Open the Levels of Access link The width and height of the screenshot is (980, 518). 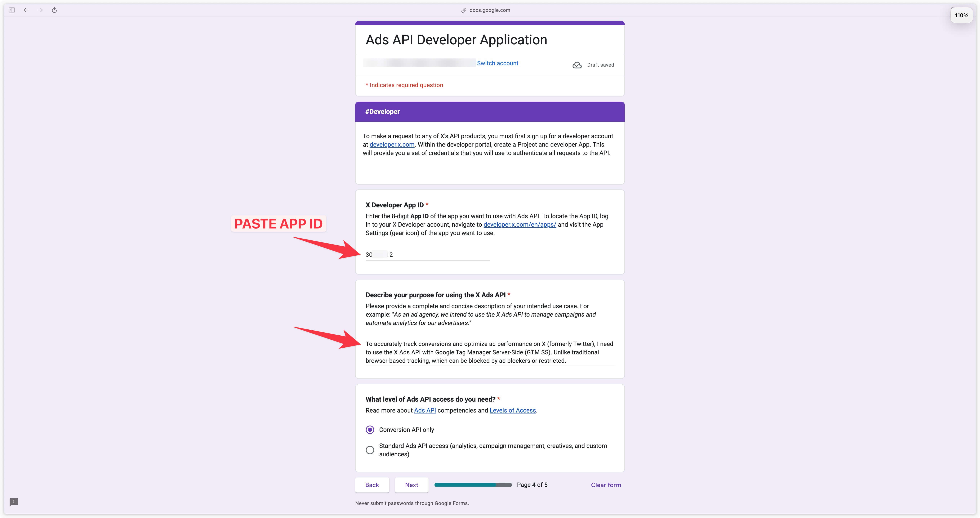[512, 410]
